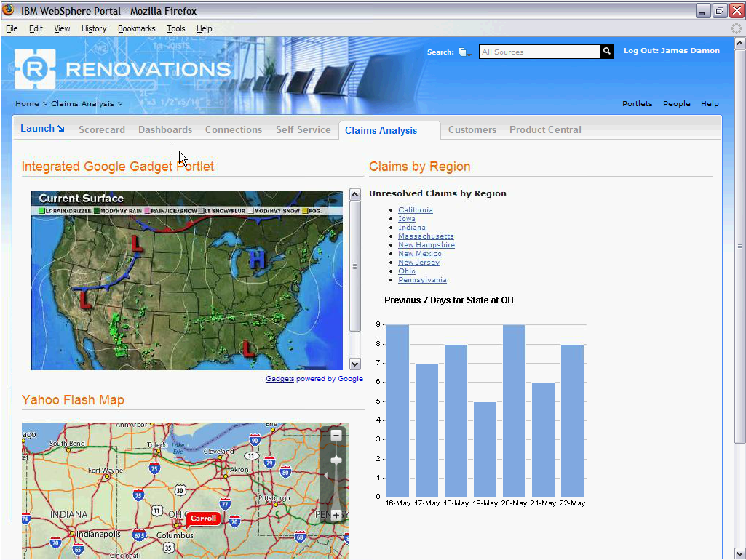This screenshot has width=746, height=560.
Task: Click the Yahoo map zoom slider handle
Action: coord(336,460)
